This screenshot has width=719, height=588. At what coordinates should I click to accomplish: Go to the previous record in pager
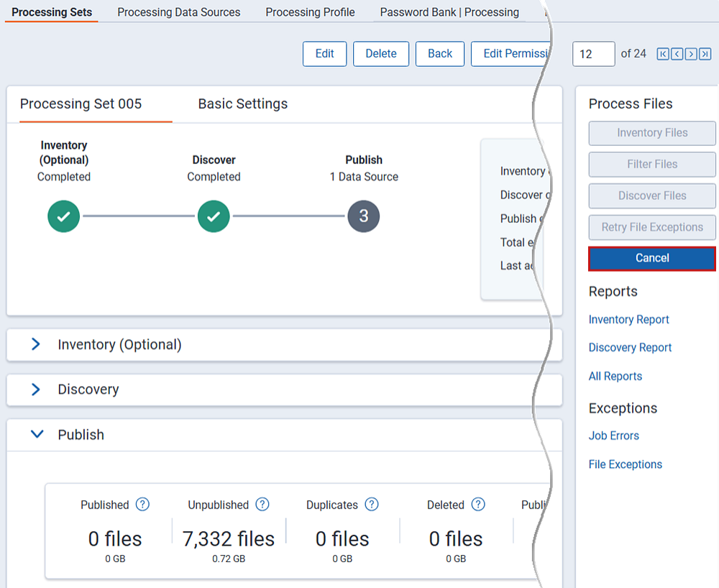click(x=677, y=54)
